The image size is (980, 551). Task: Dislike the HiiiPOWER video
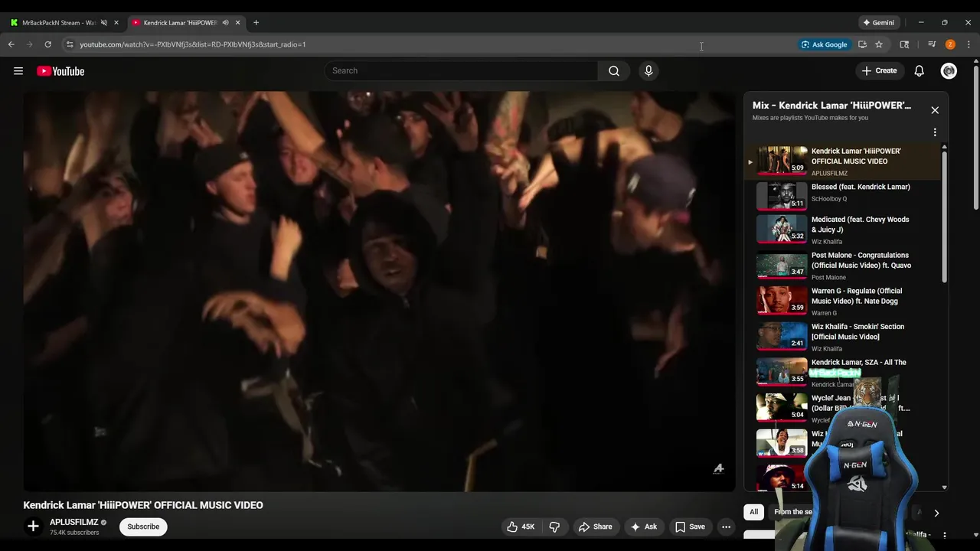coord(554,527)
